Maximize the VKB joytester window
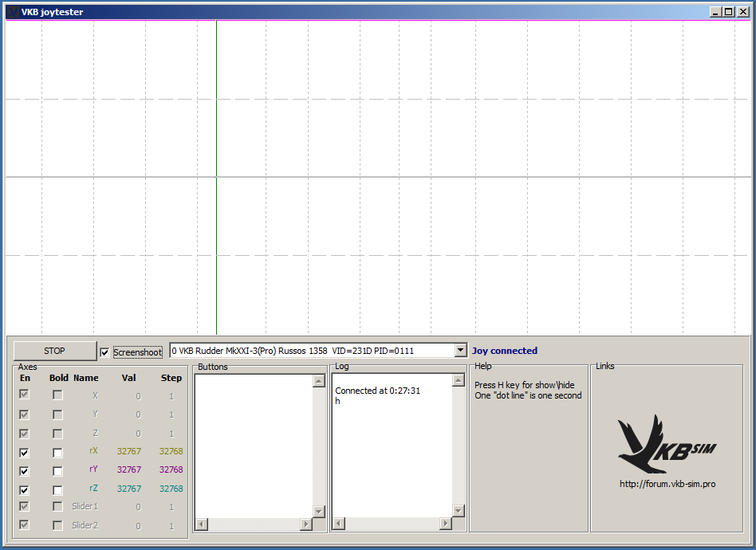Viewport: 756px width, 550px height. click(729, 12)
